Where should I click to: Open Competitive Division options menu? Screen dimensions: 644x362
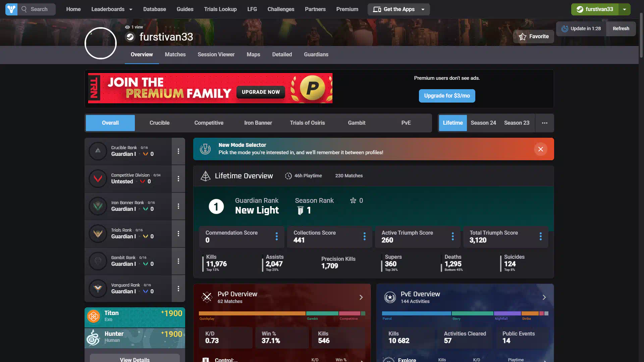178,179
